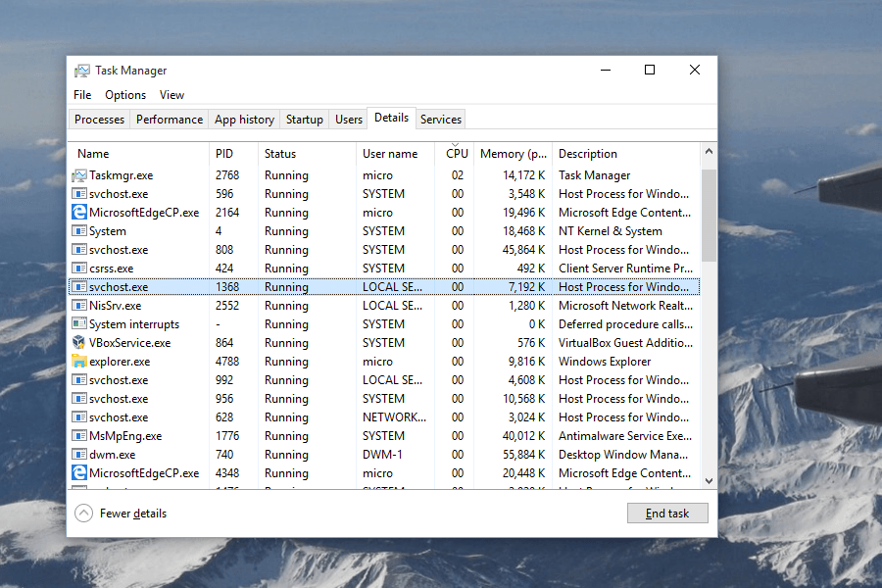882x588 pixels.
Task: Click the icon of svchost.exe PID 808
Action: tap(79, 250)
